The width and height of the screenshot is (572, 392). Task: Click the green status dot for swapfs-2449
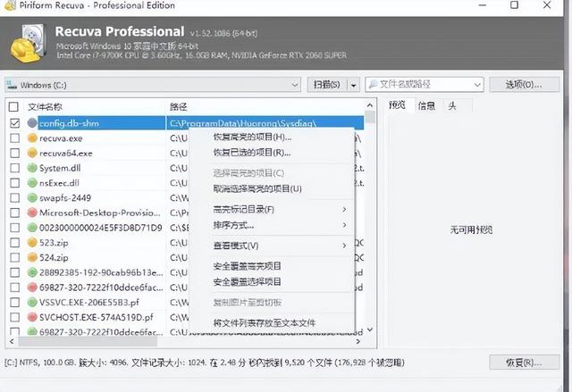click(x=32, y=198)
